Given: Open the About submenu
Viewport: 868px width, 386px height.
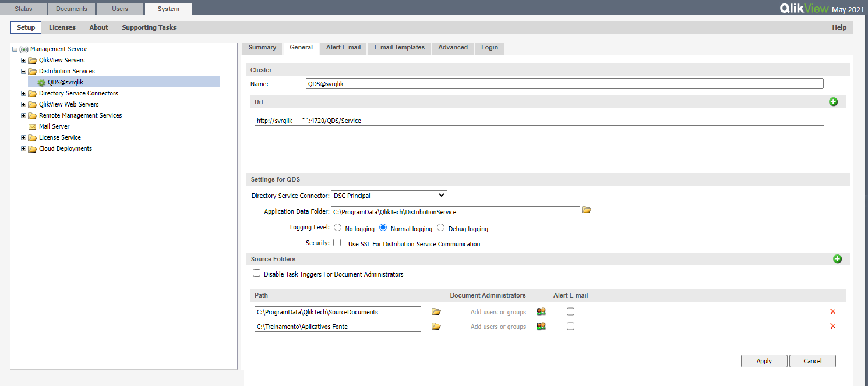Looking at the screenshot, I should tap(98, 27).
